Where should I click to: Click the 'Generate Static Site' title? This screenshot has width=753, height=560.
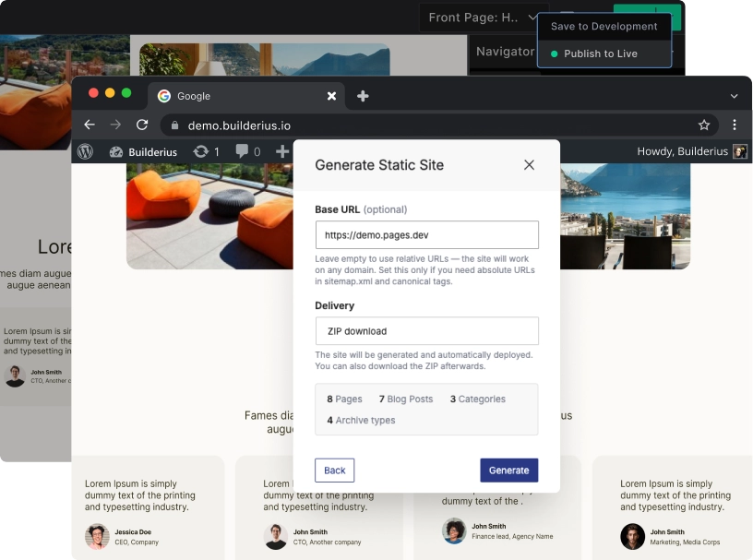(x=379, y=165)
